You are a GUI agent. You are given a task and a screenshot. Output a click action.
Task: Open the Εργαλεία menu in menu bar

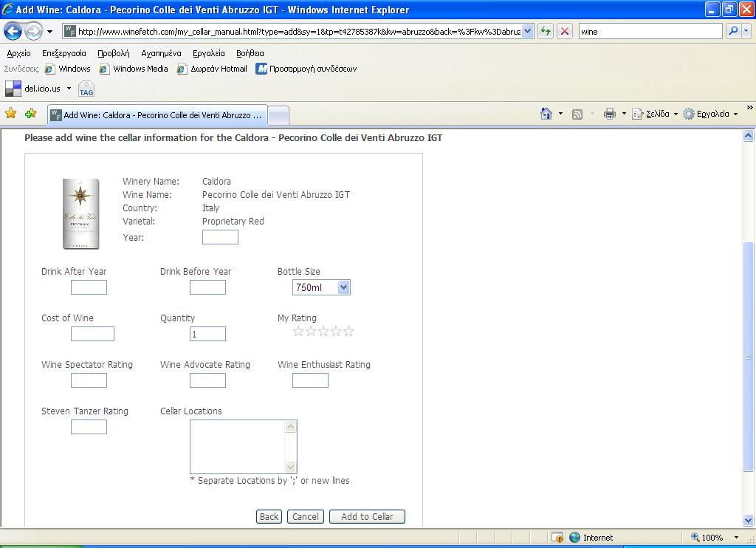tap(209, 53)
